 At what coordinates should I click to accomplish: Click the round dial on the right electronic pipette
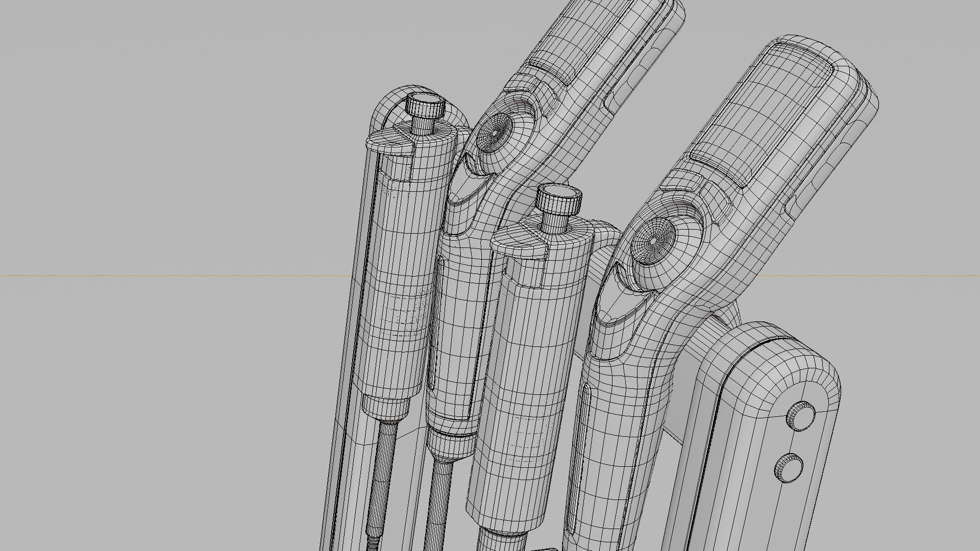(654, 240)
